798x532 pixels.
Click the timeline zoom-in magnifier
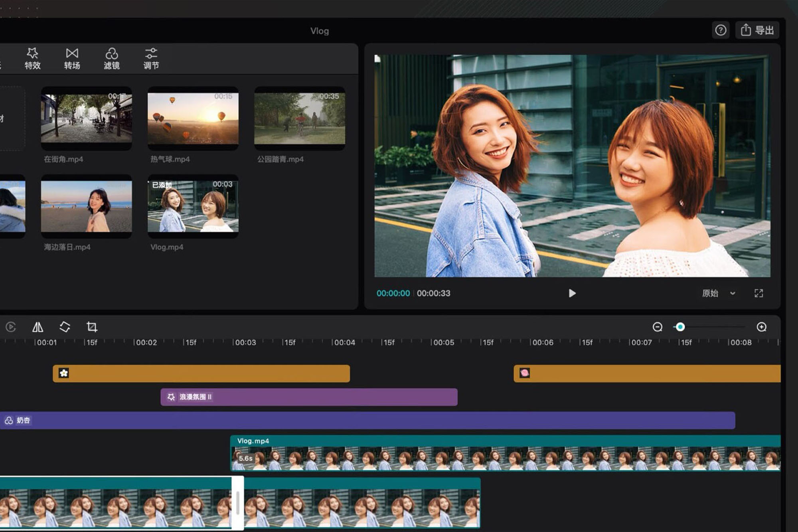tap(761, 327)
